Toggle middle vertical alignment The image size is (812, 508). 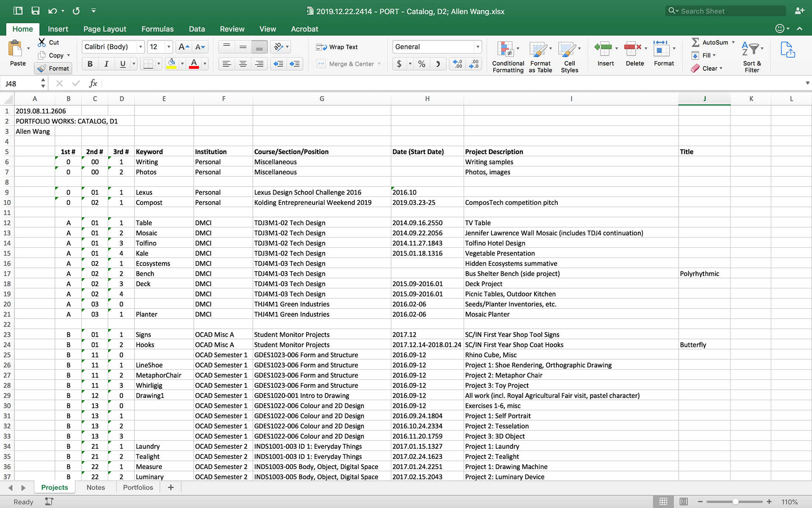tap(243, 47)
